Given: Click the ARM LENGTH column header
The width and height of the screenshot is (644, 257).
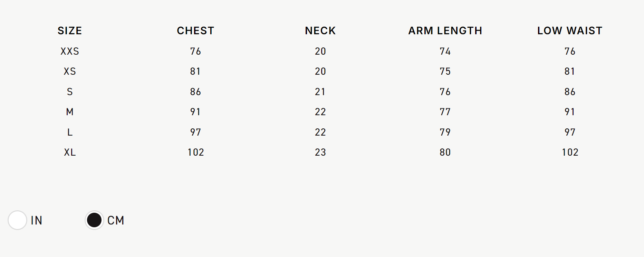Looking at the screenshot, I should click(445, 31).
